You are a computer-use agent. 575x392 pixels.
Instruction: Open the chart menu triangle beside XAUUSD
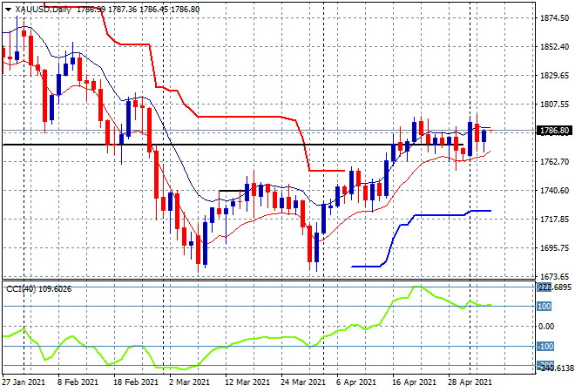(x=9, y=10)
